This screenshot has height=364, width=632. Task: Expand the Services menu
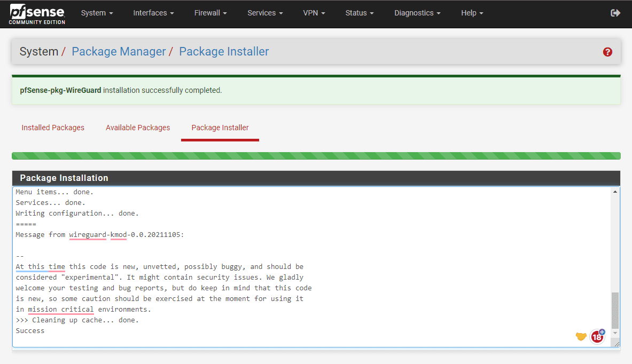[265, 13]
